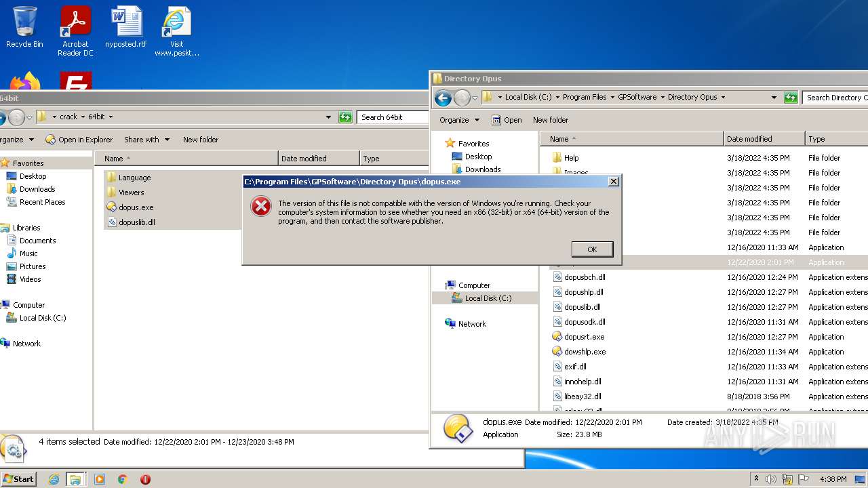Select Pictures library in 64bit window

pyautogui.click(x=26, y=266)
